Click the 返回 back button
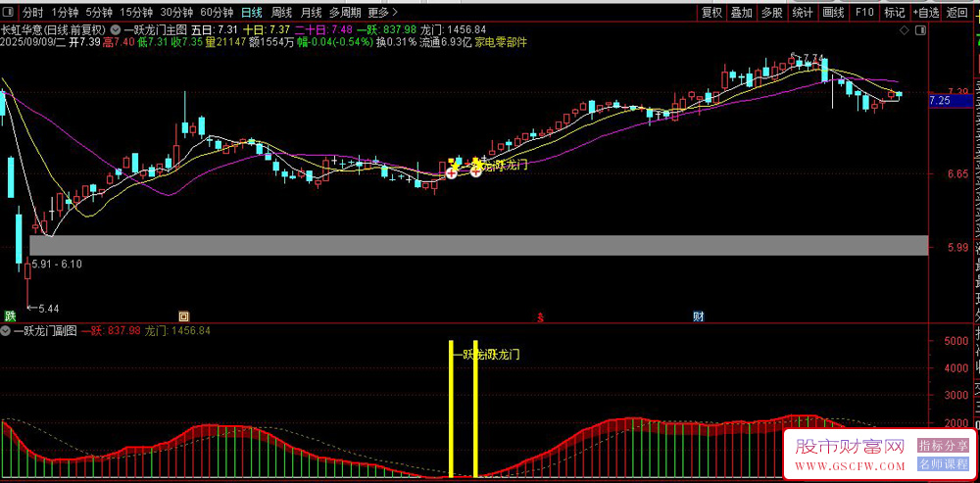980x483 pixels. (x=956, y=12)
